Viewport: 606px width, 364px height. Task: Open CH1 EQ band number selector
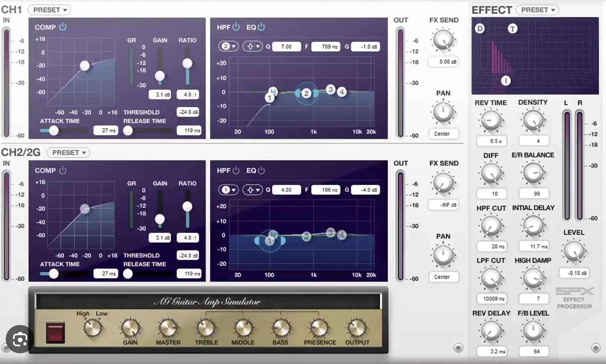[229, 46]
